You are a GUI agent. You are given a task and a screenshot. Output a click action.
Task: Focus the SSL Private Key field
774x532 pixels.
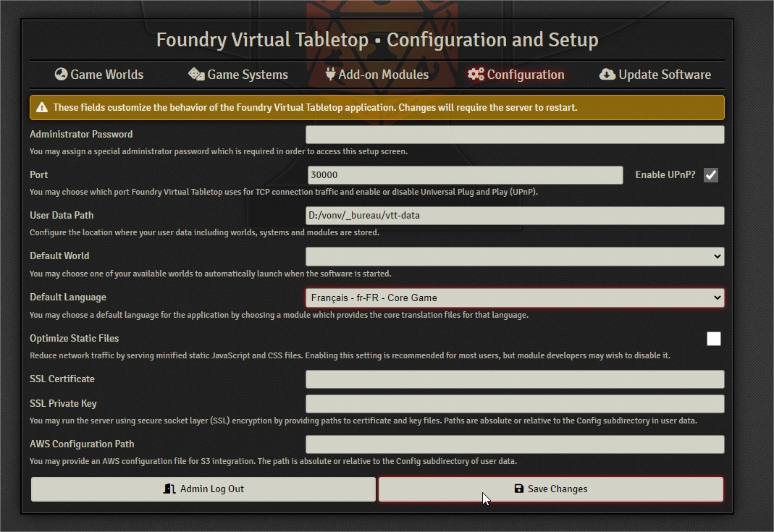515,404
